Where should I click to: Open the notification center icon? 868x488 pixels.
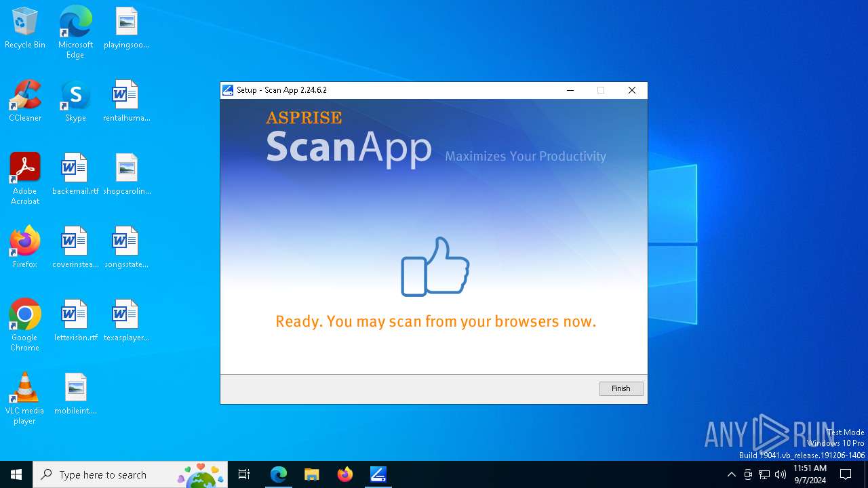pyautogui.click(x=846, y=474)
